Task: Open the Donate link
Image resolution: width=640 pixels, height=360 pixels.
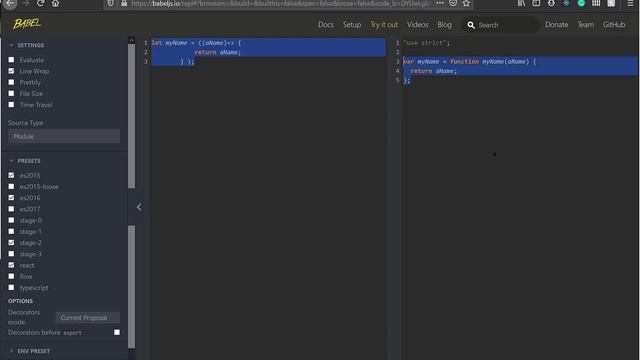Action: (x=556, y=25)
